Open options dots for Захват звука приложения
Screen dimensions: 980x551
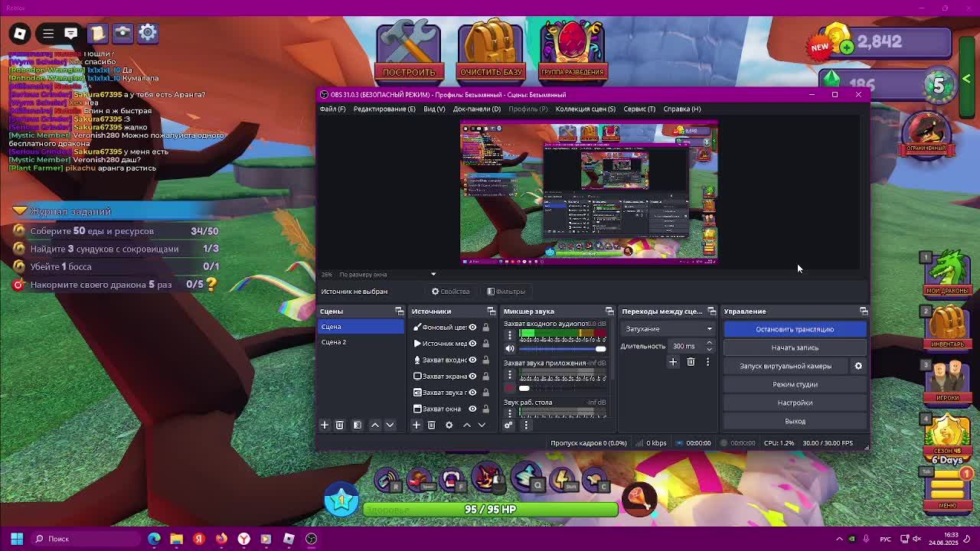(510, 374)
